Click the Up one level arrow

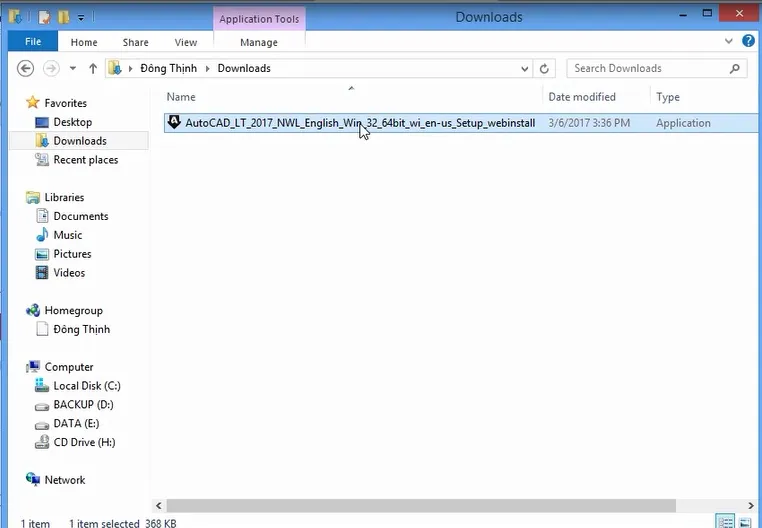pos(93,68)
